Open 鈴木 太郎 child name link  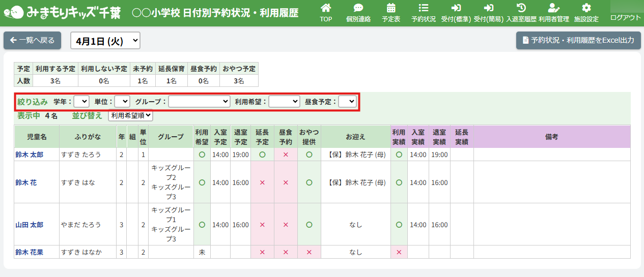pos(29,155)
